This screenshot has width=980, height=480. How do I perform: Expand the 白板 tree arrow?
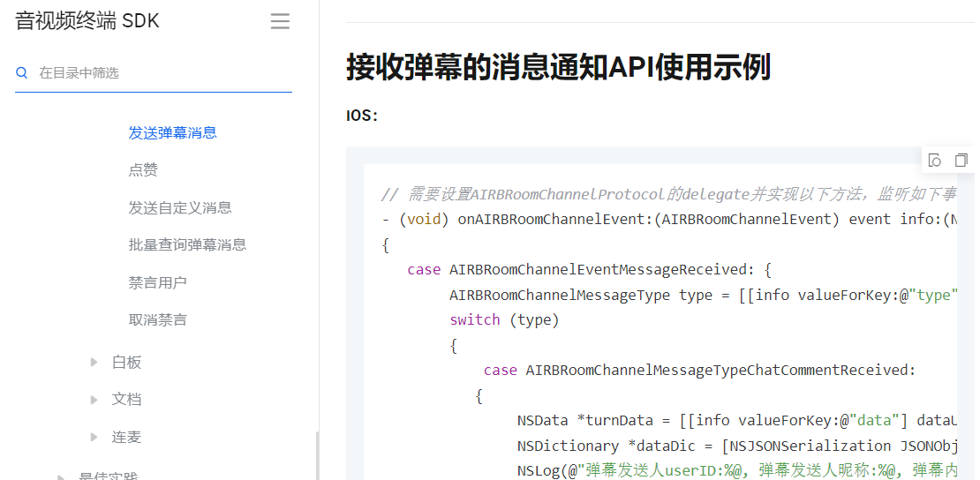click(x=94, y=362)
